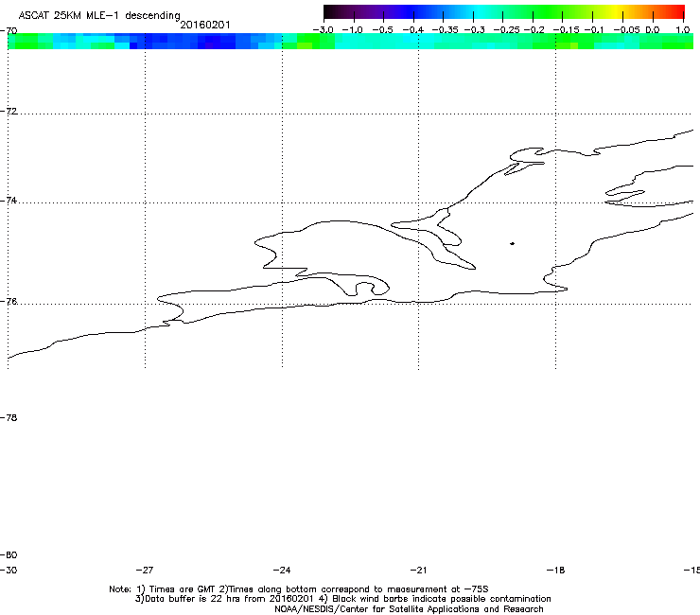Click the longitude axis label -30
The width and height of the screenshot is (700, 615).
coord(9,570)
